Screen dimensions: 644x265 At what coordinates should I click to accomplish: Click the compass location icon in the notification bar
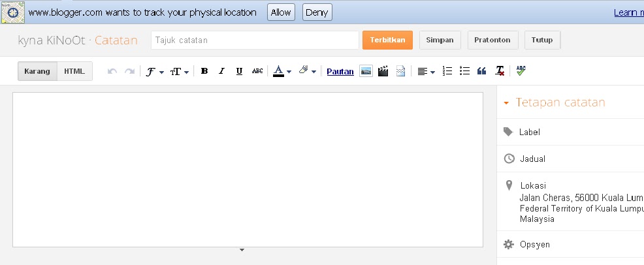(x=12, y=12)
